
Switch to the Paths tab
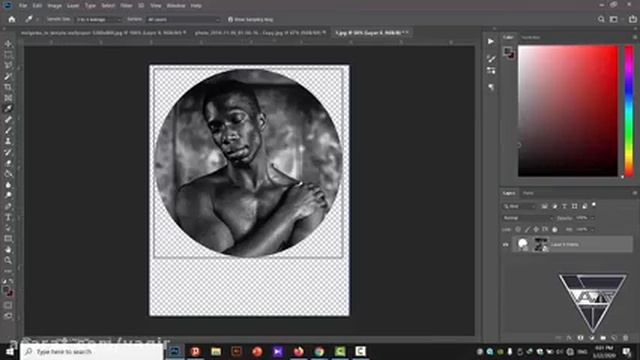tap(528, 193)
